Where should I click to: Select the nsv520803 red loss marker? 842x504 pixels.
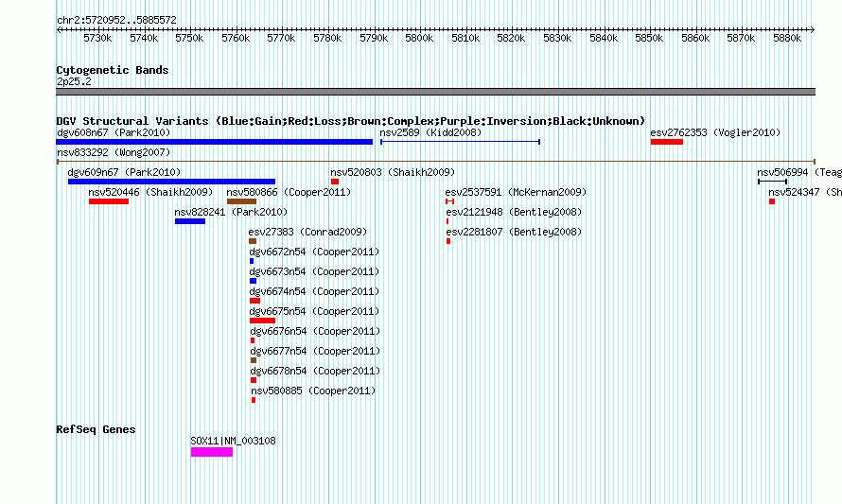coord(335,182)
